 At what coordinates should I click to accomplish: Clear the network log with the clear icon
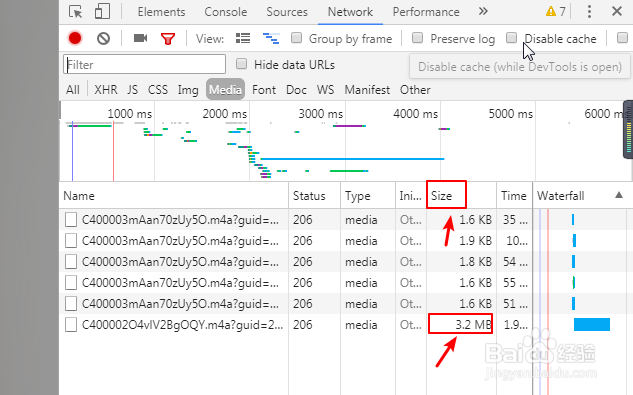tap(103, 39)
